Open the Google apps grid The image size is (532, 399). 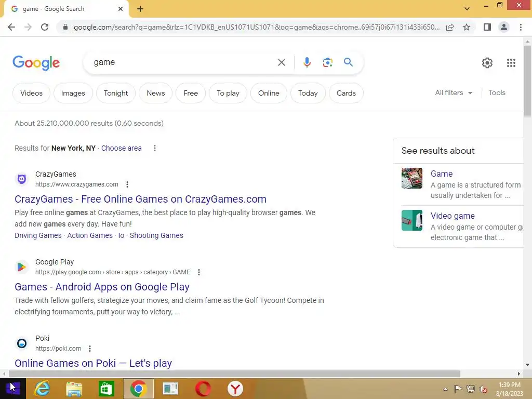click(x=511, y=63)
